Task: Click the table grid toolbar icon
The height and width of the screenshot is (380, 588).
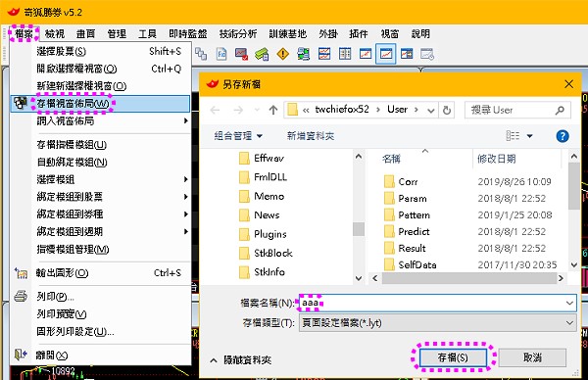Action: coord(345,54)
